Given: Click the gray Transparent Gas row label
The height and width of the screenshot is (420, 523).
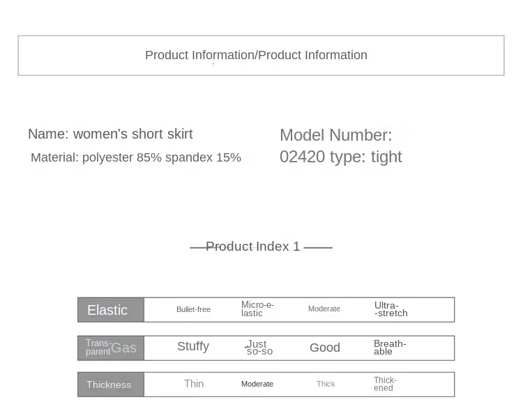Looking at the screenshot, I should [110, 348].
